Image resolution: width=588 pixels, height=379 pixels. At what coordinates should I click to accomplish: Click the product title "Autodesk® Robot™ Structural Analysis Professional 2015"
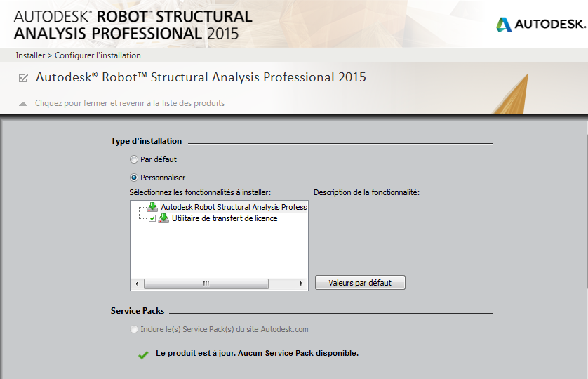point(201,77)
